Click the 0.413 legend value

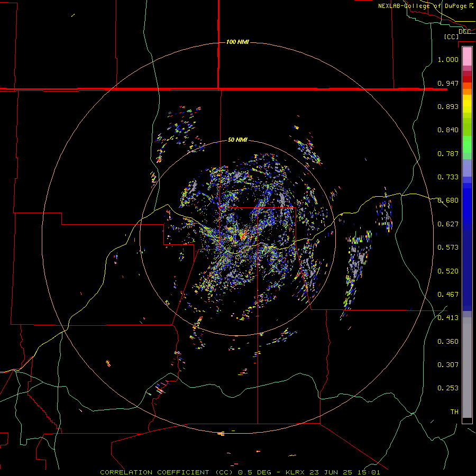[448, 317]
